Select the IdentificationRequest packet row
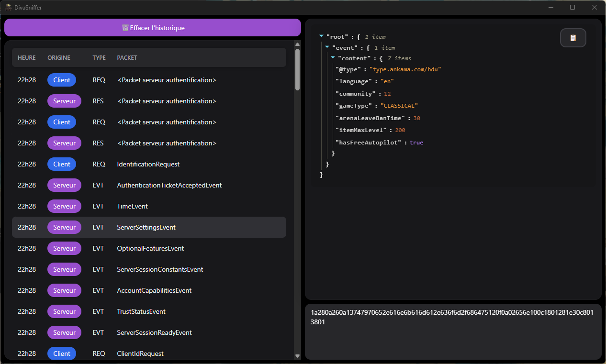 pyautogui.click(x=149, y=164)
